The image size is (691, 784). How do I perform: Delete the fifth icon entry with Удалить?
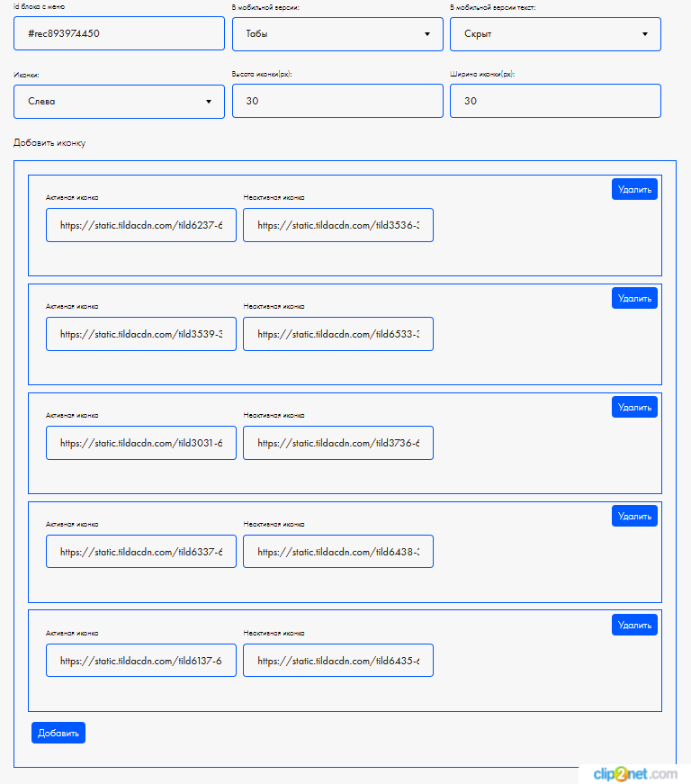pos(634,625)
